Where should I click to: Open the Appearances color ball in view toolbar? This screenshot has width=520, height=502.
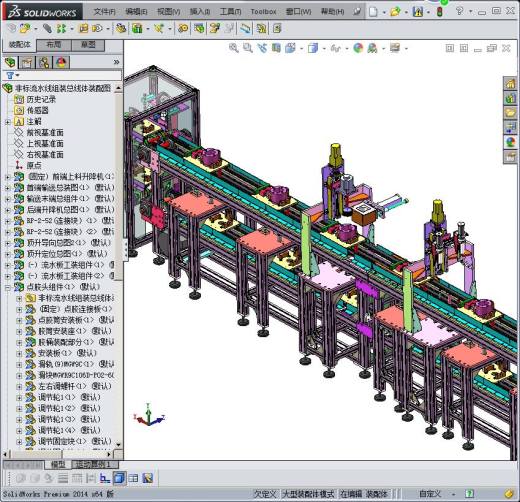click(x=358, y=48)
